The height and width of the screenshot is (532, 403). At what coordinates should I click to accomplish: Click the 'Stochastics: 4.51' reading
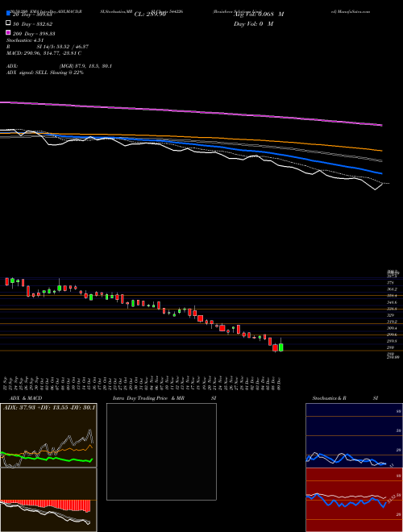click(x=25, y=40)
